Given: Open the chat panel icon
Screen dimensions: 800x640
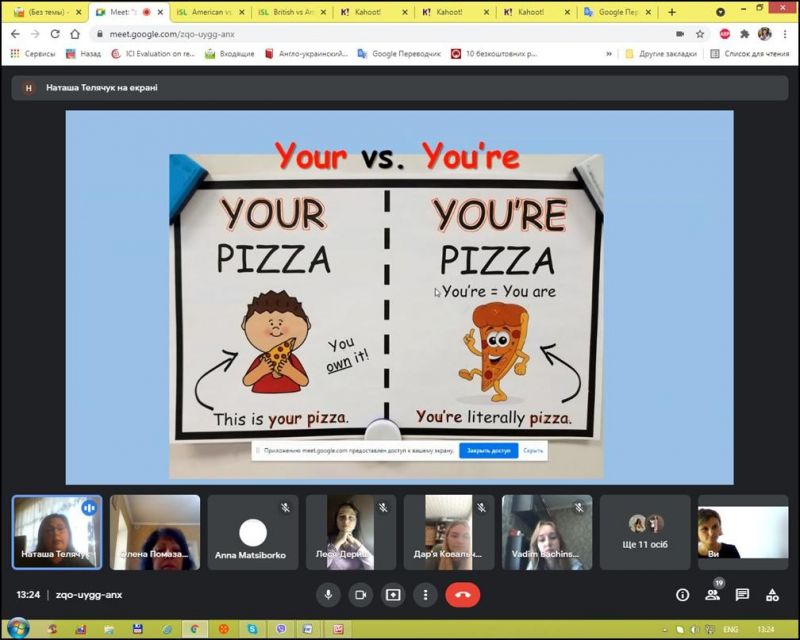Looking at the screenshot, I should 742,595.
